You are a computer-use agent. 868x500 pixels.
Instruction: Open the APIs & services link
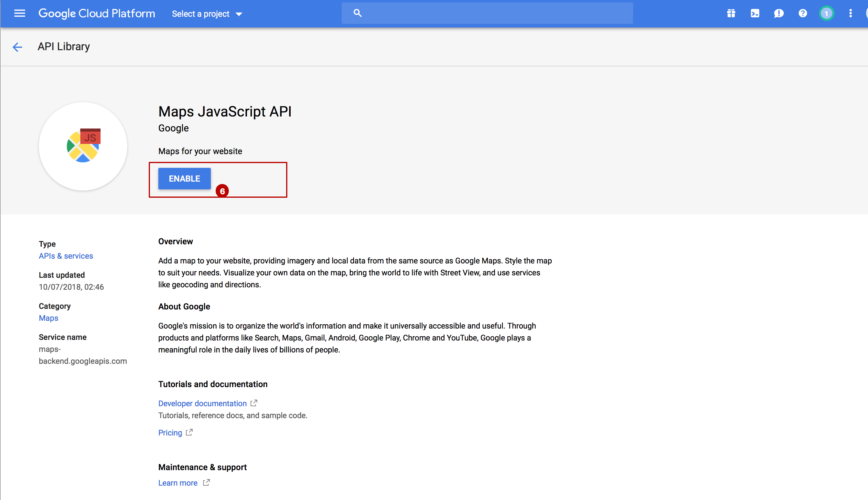click(x=66, y=256)
